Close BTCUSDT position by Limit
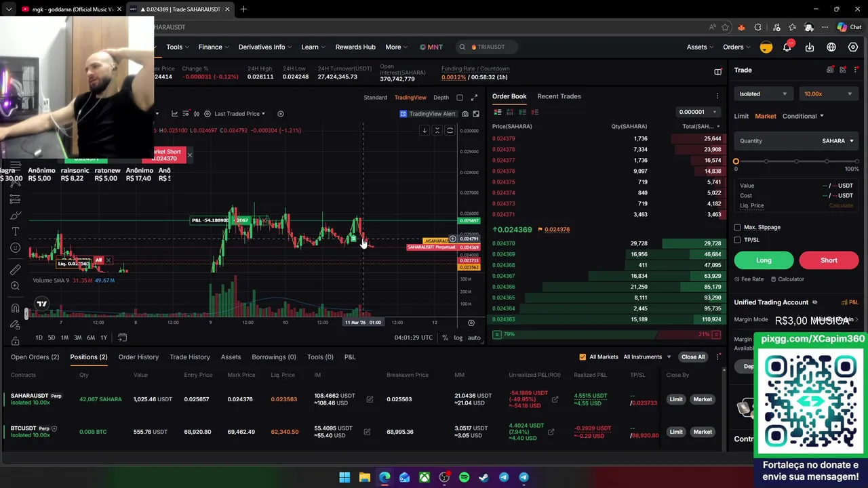This screenshot has height=488, width=868. click(x=676, y=432)
